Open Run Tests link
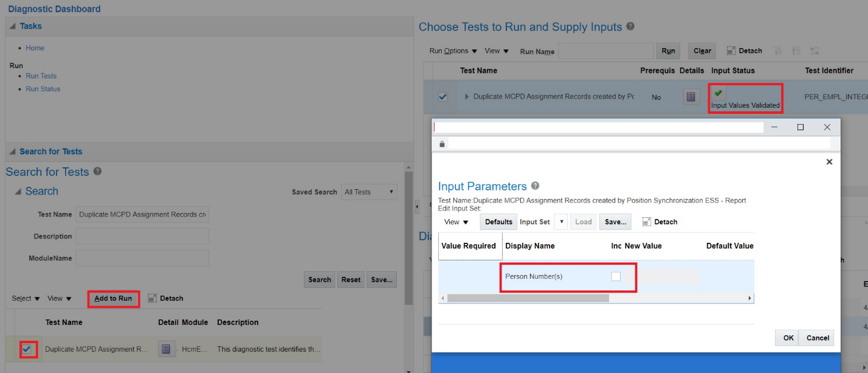Image resolution: width=868 pixels, height=373 pixels. coord(41,76)
